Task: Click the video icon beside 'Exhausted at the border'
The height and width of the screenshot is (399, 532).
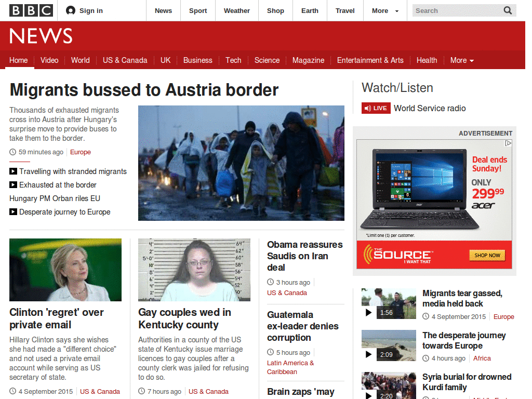Action: (12, 185)
